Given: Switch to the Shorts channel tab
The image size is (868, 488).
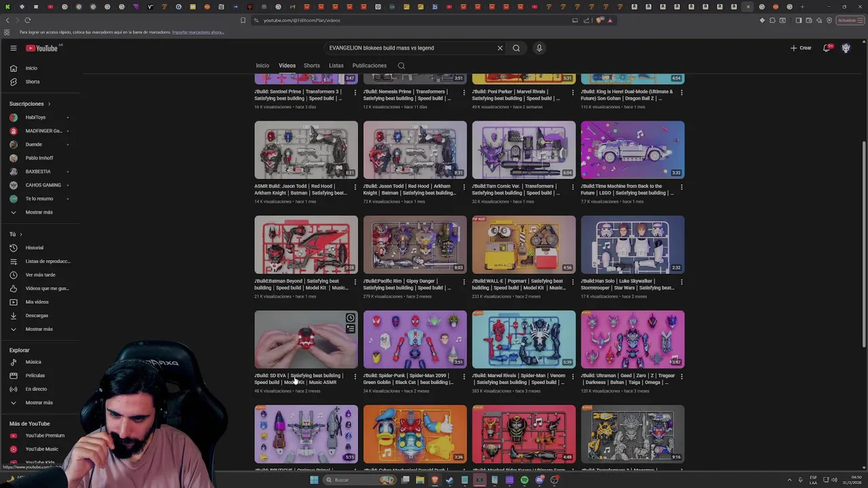Looking at the screenshot, I should pyautogui.click(x=312, y=66).
